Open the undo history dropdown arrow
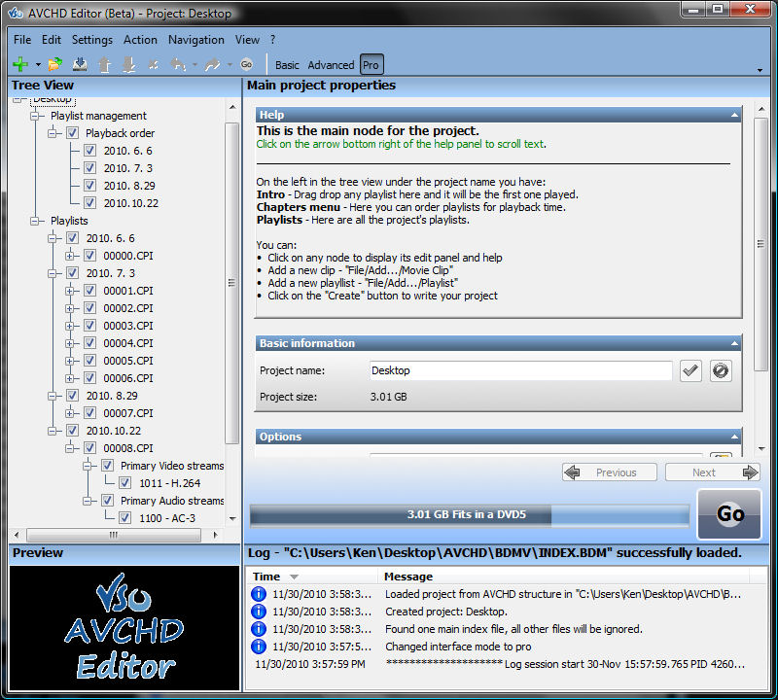Screen dimensions: 778x700 (x=194, y=64)
